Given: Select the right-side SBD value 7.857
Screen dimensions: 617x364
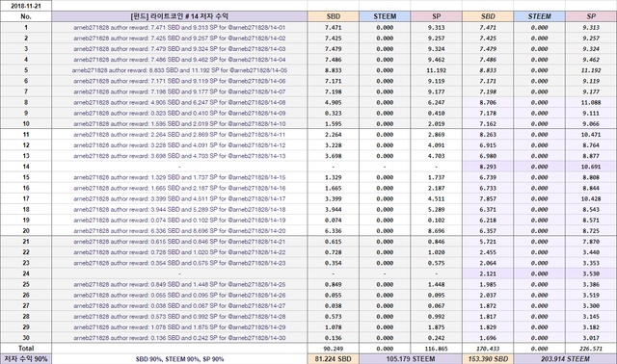Looking at the screenshot, I should (x=488, y=199).
